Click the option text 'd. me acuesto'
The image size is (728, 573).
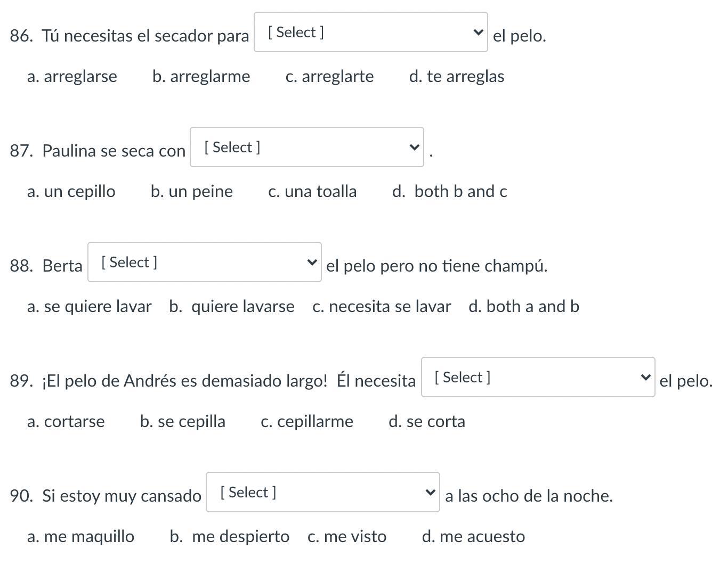pos(473,537)
